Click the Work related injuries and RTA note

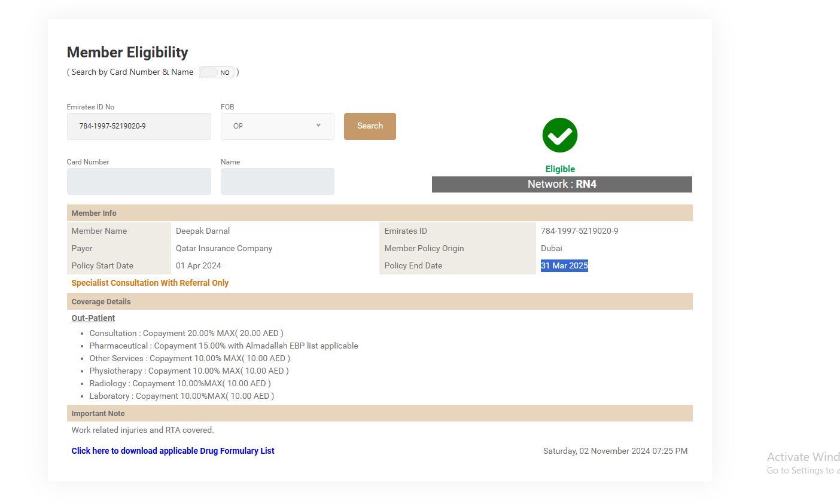[x=142, y=430]
